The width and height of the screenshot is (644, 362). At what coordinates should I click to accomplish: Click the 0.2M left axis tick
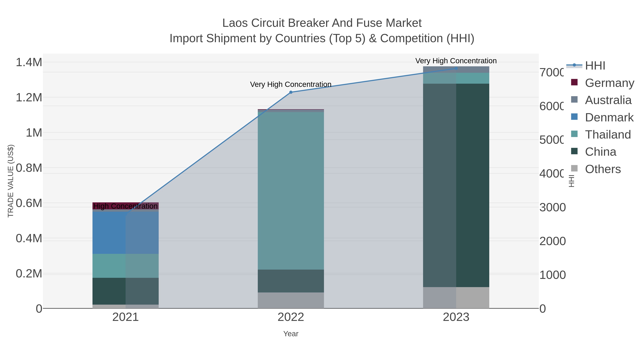[x=29, y=274]
